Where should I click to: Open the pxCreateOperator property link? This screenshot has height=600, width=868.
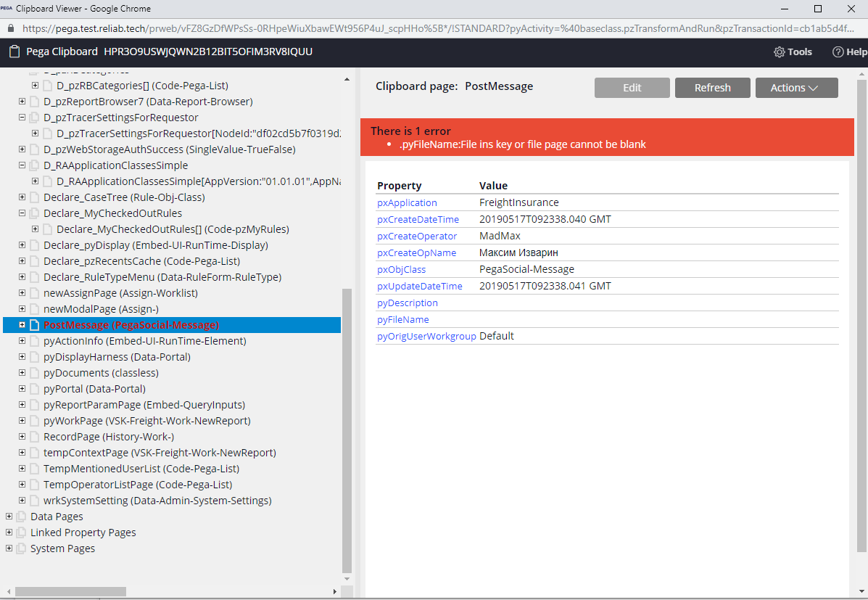417,236
